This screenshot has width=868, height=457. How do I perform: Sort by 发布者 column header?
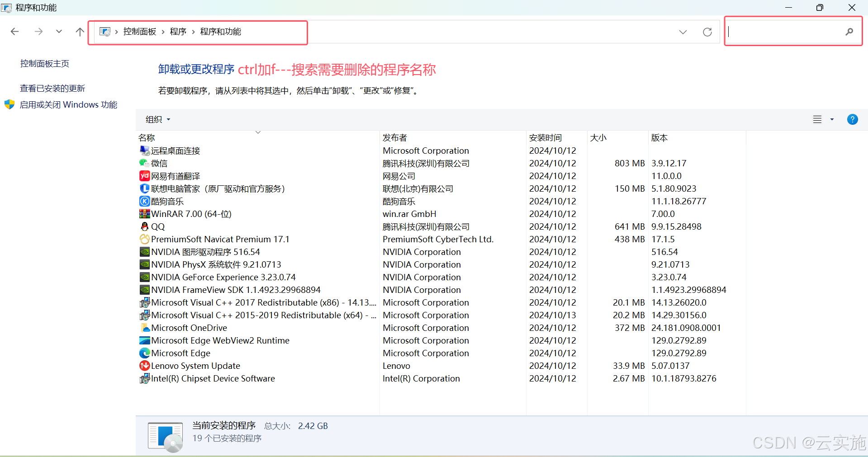[x=395, y=137]
